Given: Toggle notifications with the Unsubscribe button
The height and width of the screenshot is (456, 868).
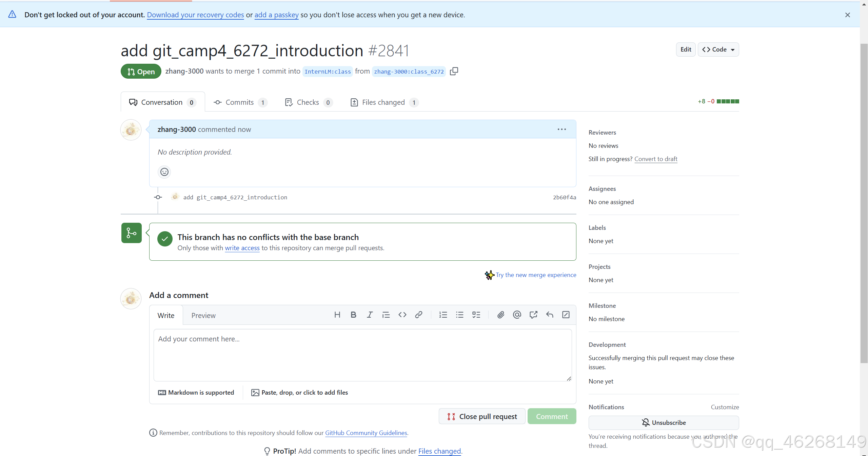Looking at the screenshot, I should pyautogui.click(x=664, y=423).
